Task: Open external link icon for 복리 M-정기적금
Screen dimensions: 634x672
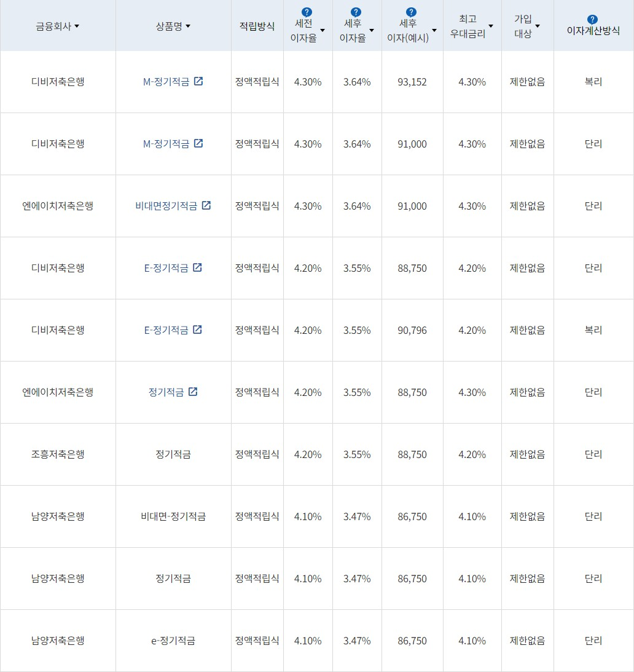Action: [198, 81]
